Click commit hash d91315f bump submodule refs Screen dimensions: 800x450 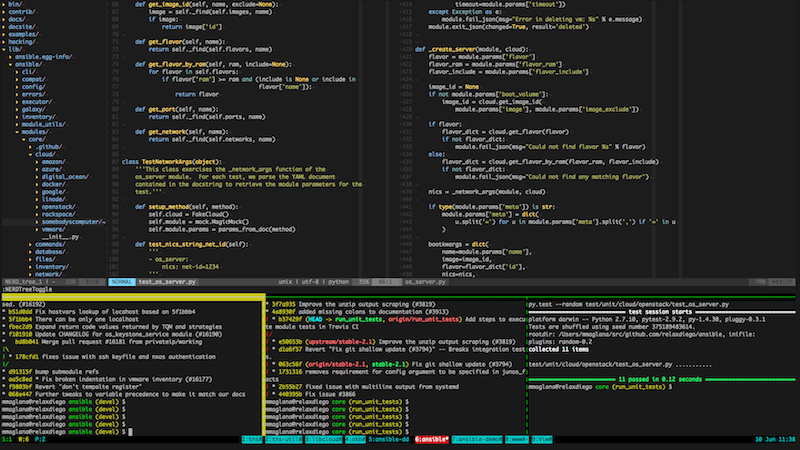pos(20,372)
